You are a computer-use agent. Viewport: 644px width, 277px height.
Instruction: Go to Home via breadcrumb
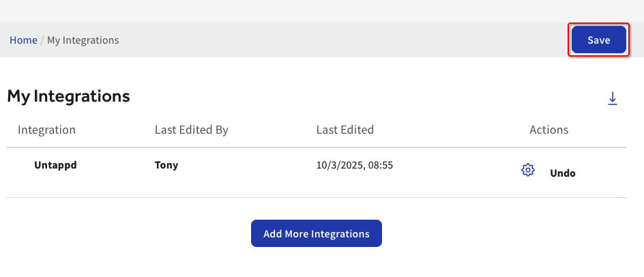click(23, 40)
